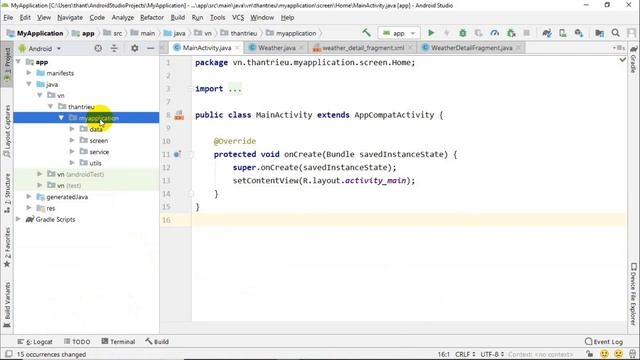The height and width of the screenshot is (360, 640).
Task: Click the Stop app square icon
Action: [x=527, y=33]
